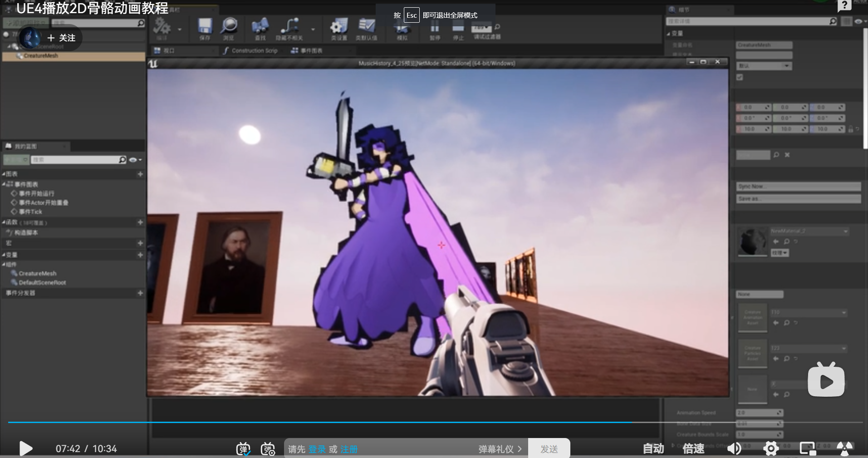868x458 pixels.
Task: Toggle the details view options eye
Action: coord(858,21)
